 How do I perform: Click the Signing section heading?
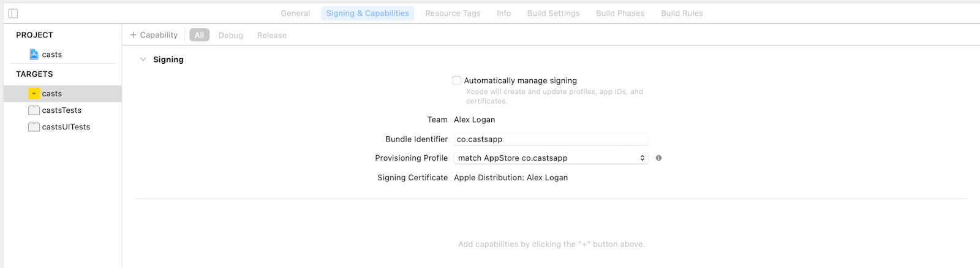[168, 59]
